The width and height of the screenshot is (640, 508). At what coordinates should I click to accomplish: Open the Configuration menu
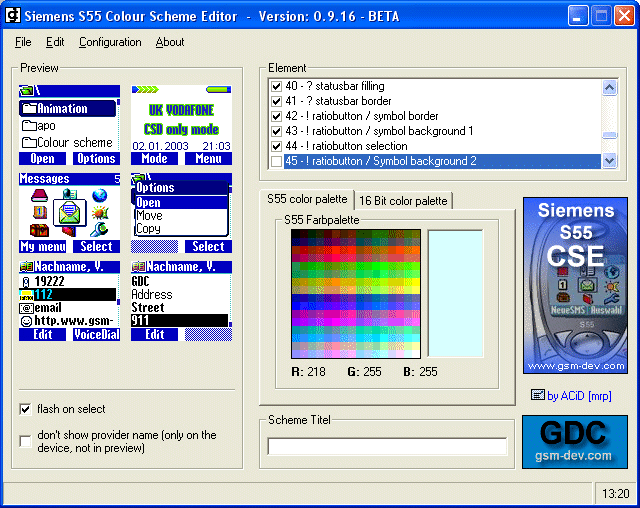pyautogui.click(x=110, y=42)
